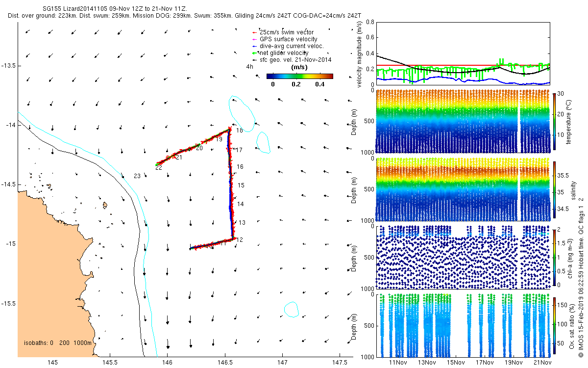Click the black sfc geo. vel. legend marker
The width and height of the screenshot is (588, 368).
[x=254, y=60]
